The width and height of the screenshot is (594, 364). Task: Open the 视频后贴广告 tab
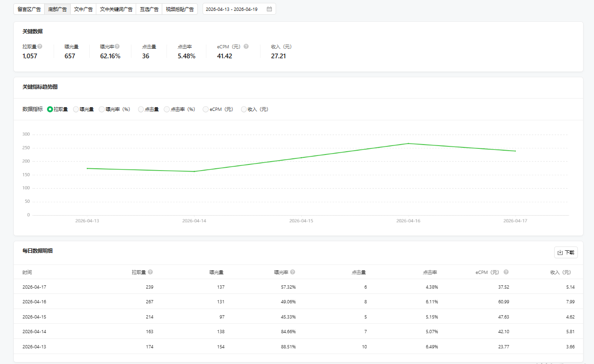[180, 9]
